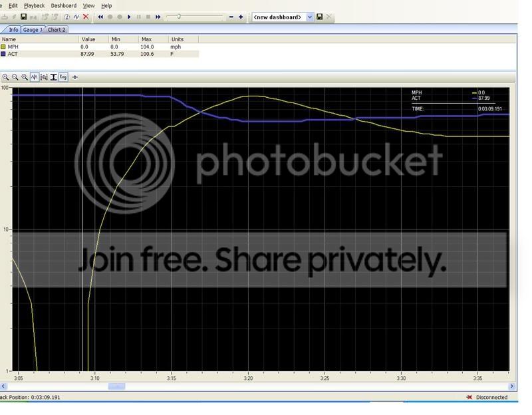The height and width of the screenshot is (415, 532).
Task: Click the center cursor arrows icon
Action: pos(75,77)
